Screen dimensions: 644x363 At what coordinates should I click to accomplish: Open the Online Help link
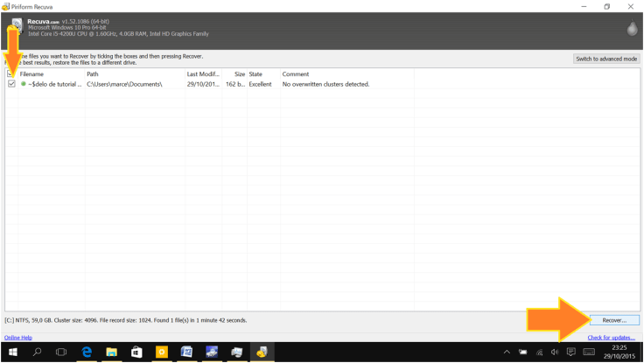[x=18, y=338]
